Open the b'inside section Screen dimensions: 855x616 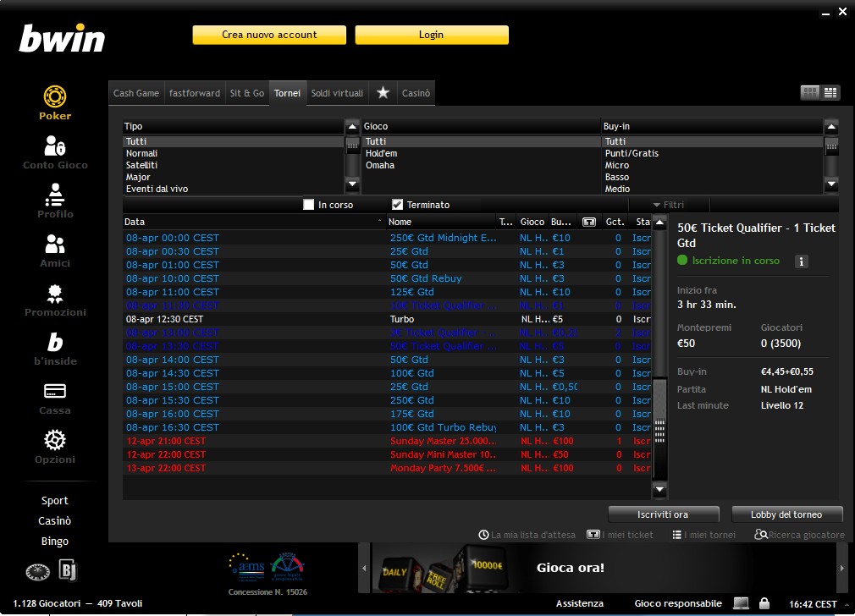[55, 349]
